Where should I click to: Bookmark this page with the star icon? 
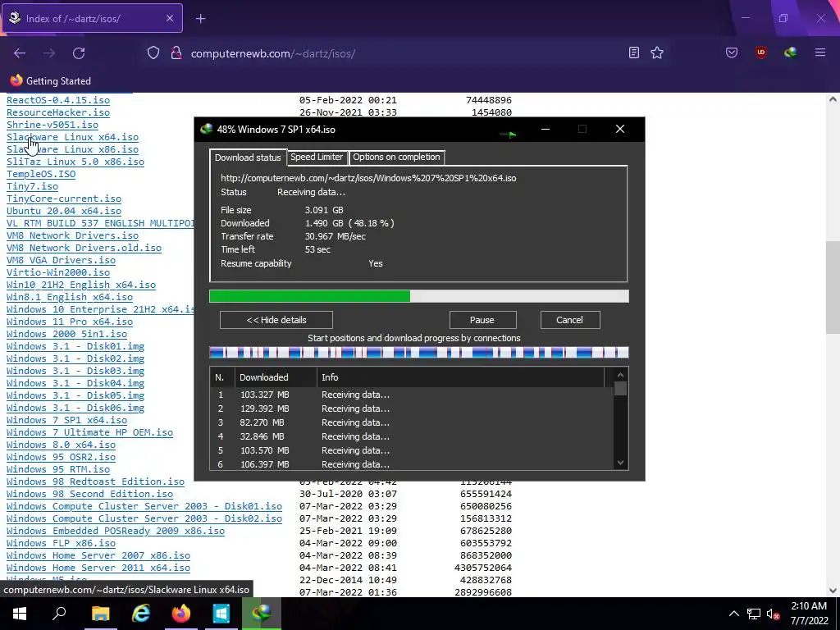[657, 52]
